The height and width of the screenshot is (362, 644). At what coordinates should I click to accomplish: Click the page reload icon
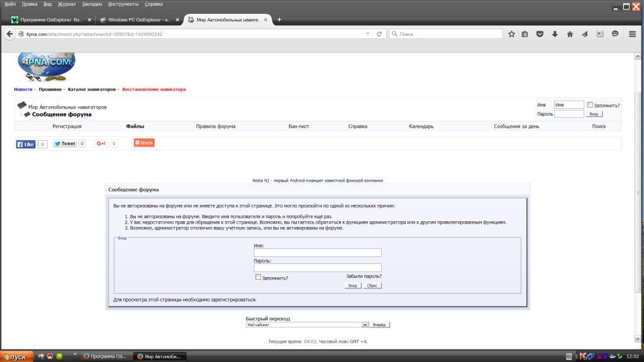[379, 34]
